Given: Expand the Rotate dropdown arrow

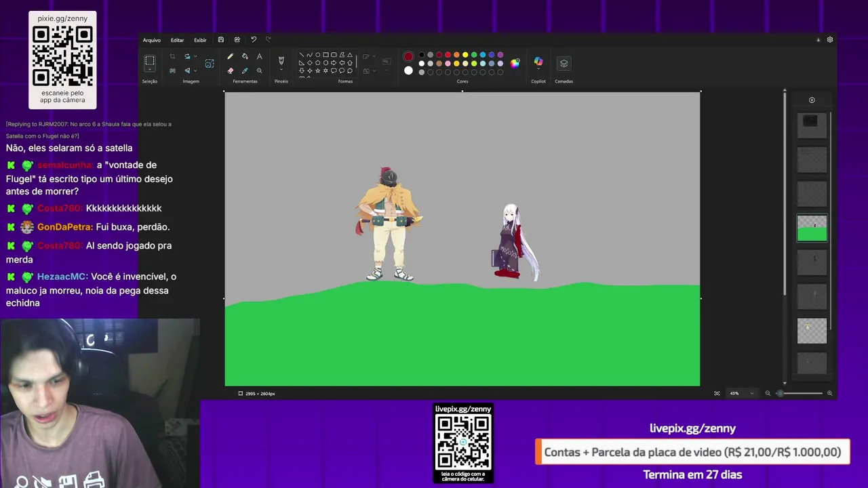Looking at the screenshot, I should [x=195, y=56].
